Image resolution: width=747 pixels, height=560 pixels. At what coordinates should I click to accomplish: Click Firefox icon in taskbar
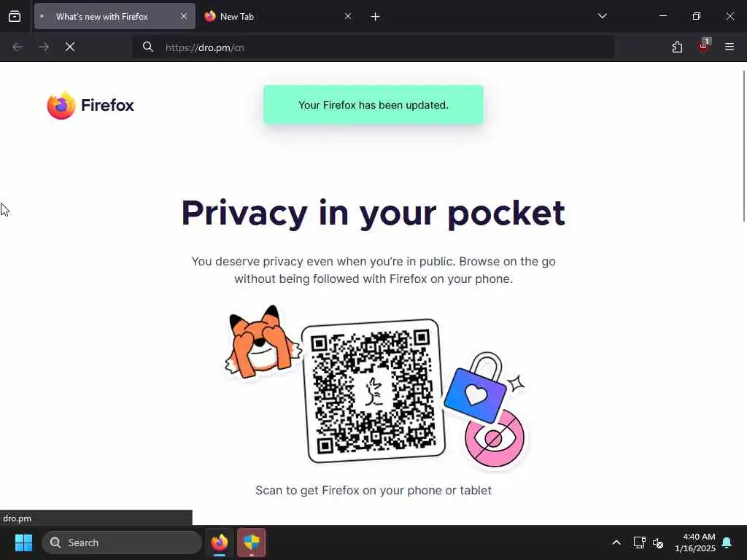pyautogui.click(x=220, y=542)
